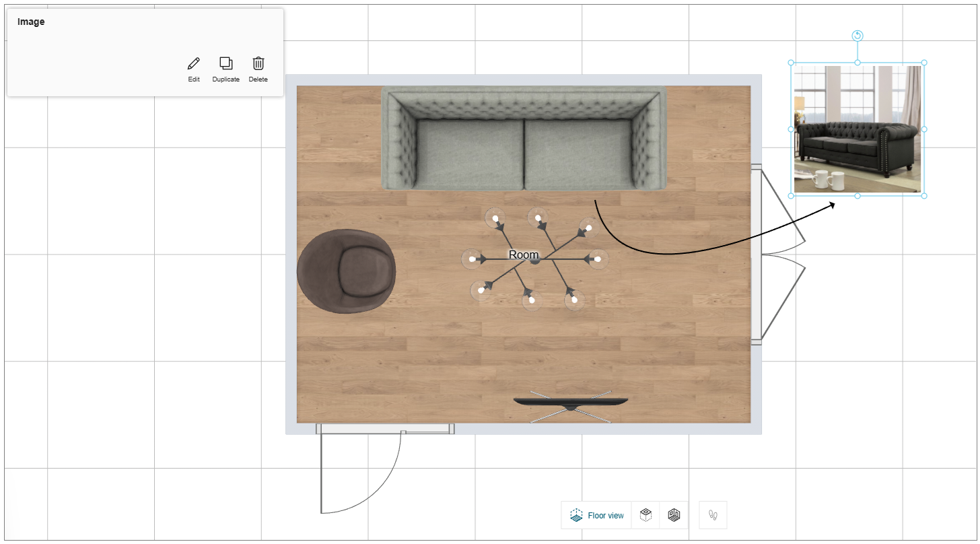Image resolution: width=980 pixels, height=544 pixels.
Task: Click the Edit pencil icon
Action: [x=194, y=64]
